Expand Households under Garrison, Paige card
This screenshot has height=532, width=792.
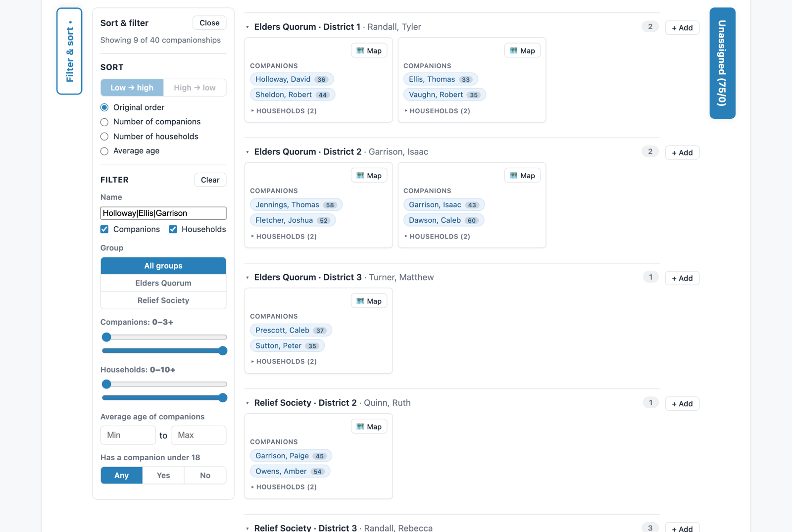284,487
